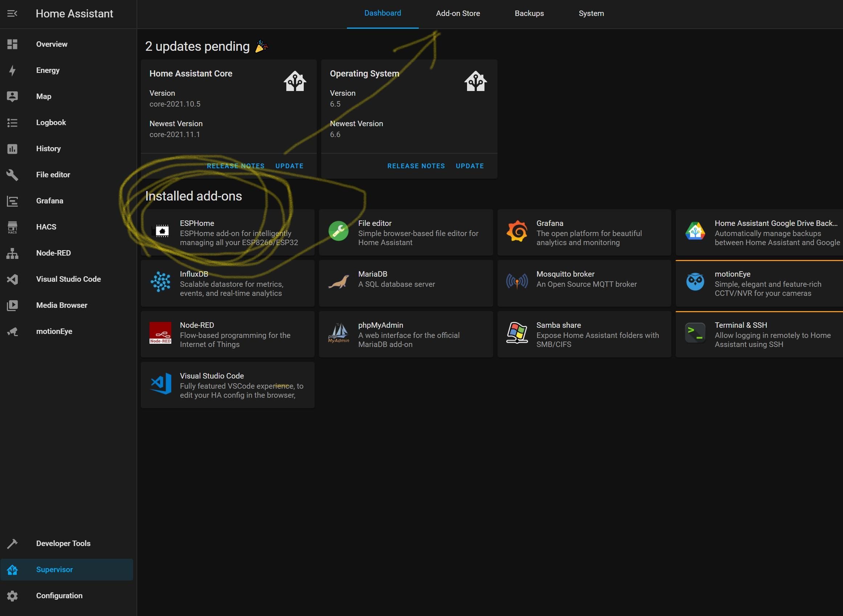View Operating System release notes

[x=416, y=166]
